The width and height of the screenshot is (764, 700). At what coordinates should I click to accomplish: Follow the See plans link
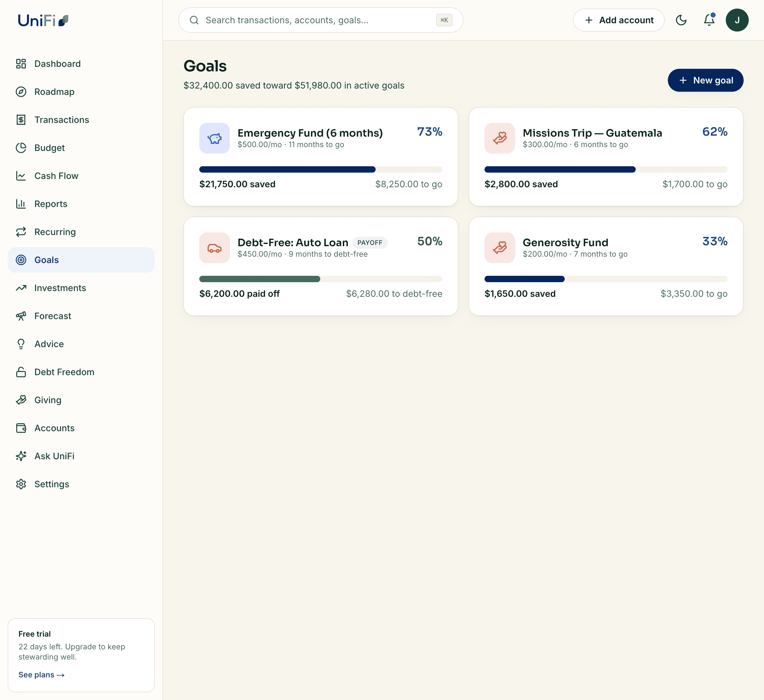pyautogui.click(x=41, y=675)
